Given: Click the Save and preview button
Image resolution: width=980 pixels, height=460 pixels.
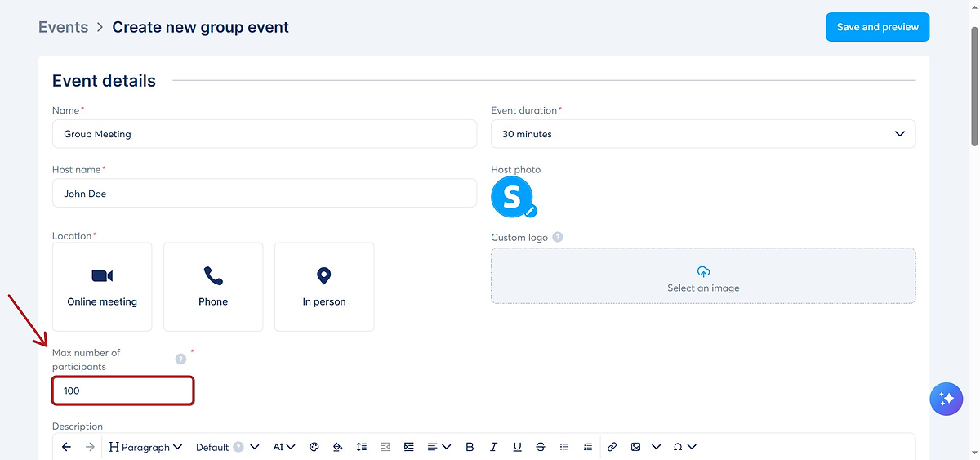Looking at the screenshot, I should coord(877,27).
